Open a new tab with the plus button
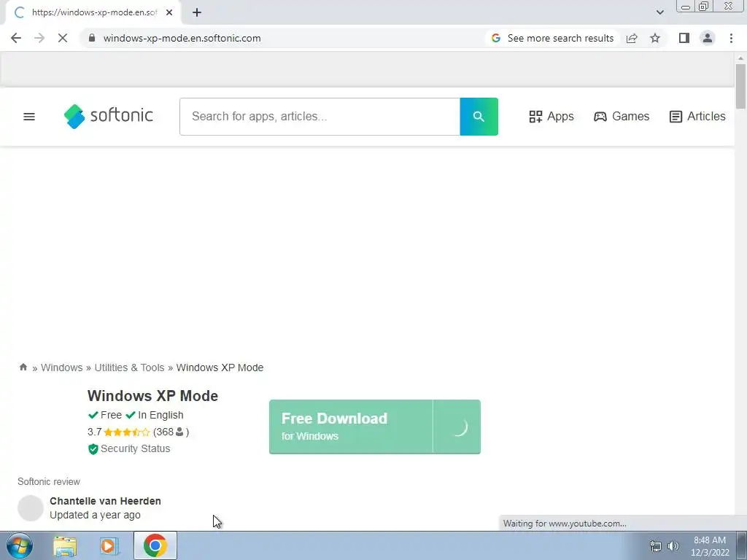 [197, 12]
